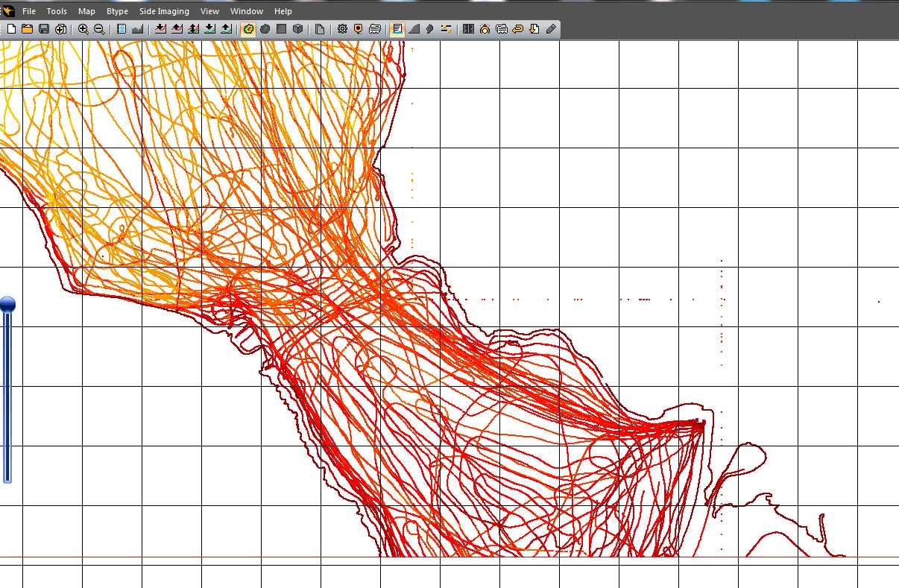Click the save floppy disk icon
899x588 pixels.
(44, 29)
